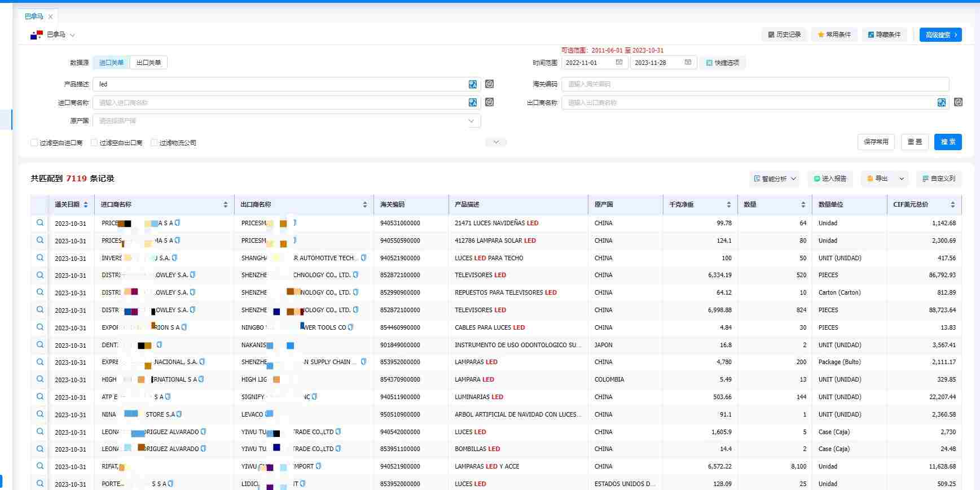Close the 巴拿马 tab with the x

pos(50,16)
